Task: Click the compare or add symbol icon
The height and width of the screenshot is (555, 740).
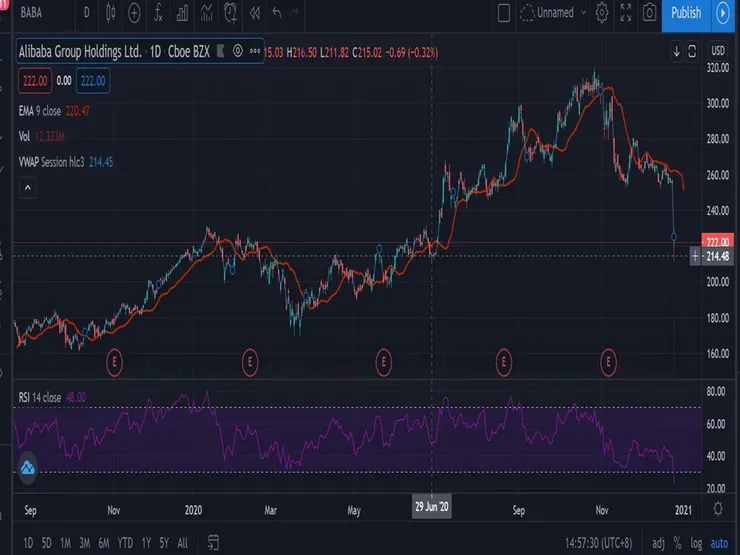Action: tap(134, 13)
